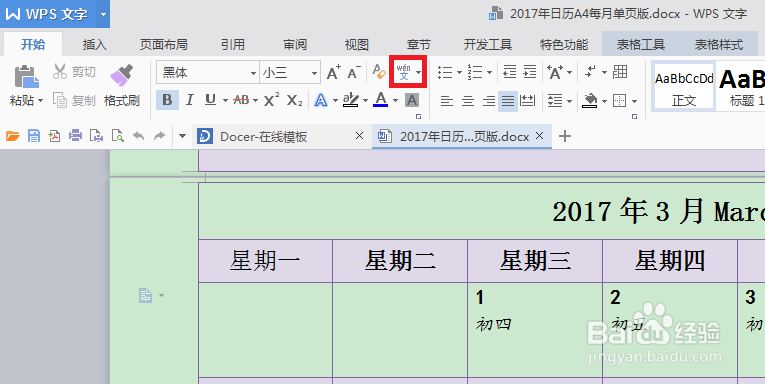Clear formatting with eraser icon
The height and width of the screenshot is (384, 765).
379,72
